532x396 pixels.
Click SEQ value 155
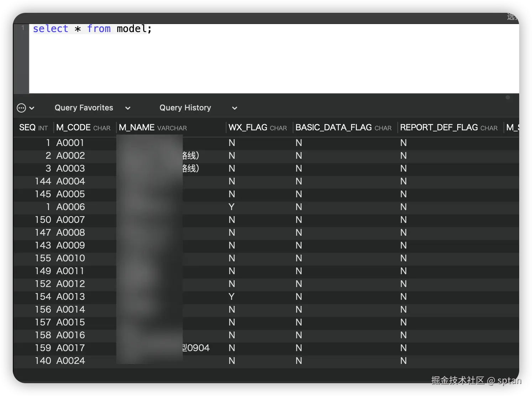click(43, 258)
